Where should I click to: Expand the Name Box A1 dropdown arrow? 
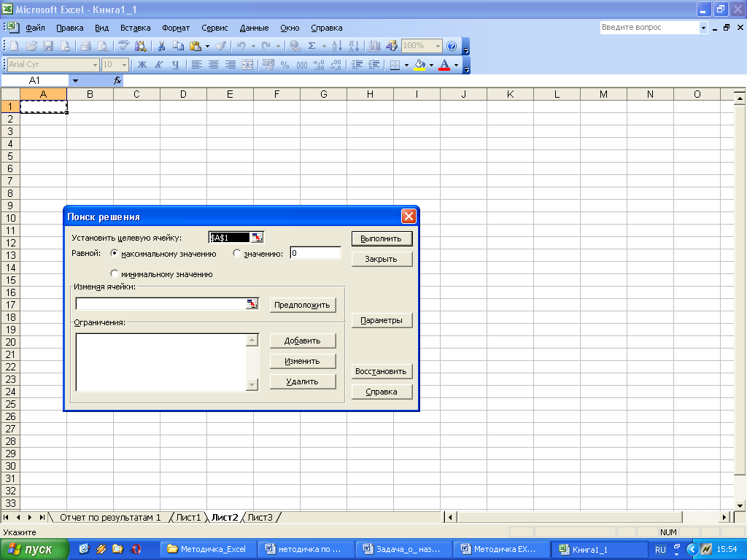coord(75,80)
